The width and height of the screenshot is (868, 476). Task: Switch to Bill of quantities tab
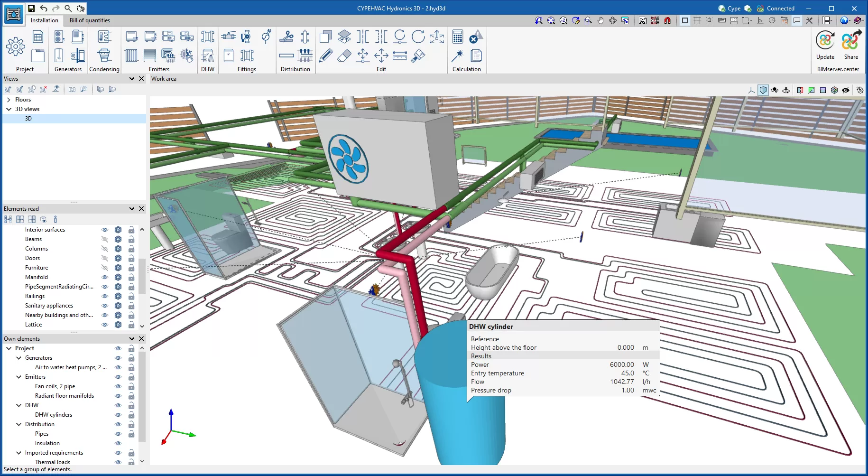90,20
